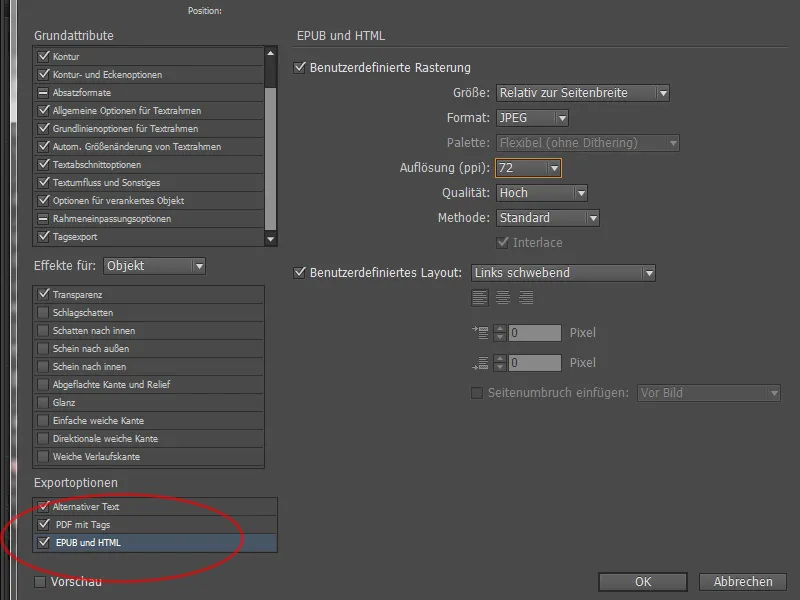Toggle Rahmeneinpassungsoptionen checkbox
This screenshot has width=800, height=600.
click(44, 218)
